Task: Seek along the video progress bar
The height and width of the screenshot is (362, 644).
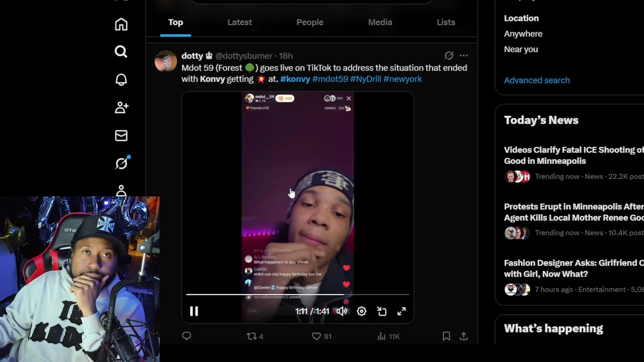Action: [297, 295]
